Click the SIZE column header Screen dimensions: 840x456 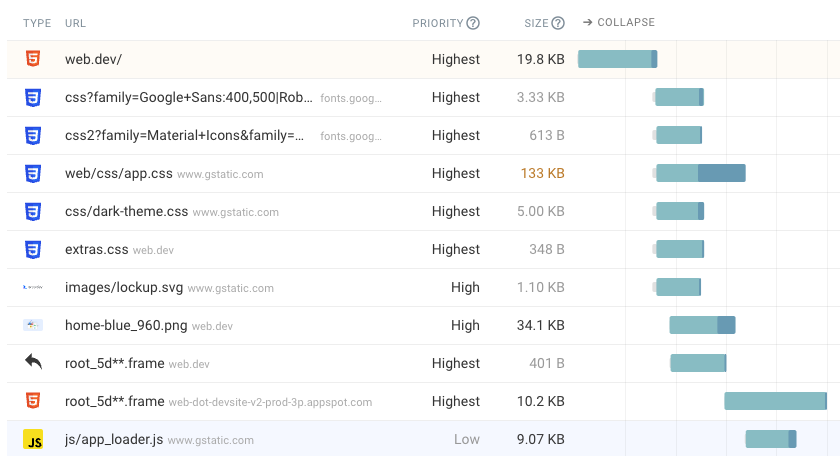(536, 23)
